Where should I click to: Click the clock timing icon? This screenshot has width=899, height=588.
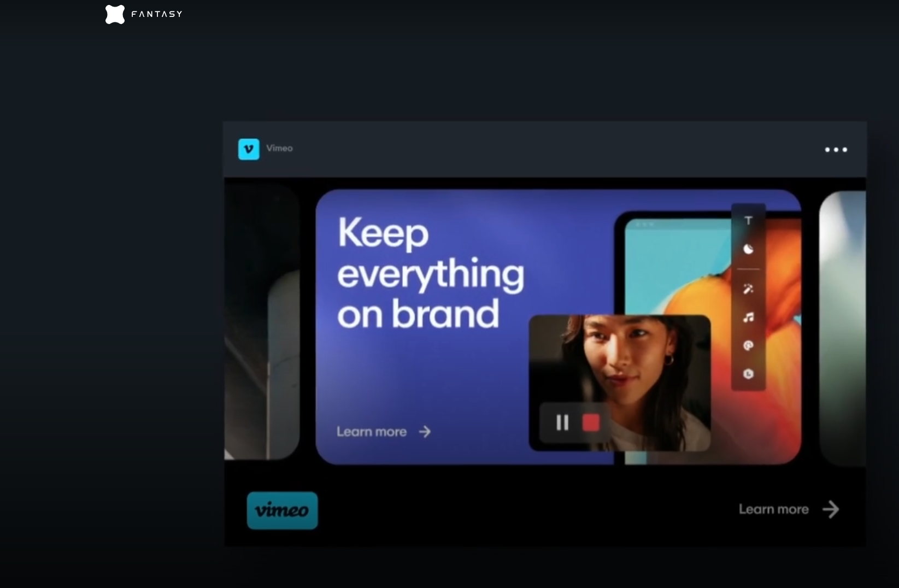point(748,374)
